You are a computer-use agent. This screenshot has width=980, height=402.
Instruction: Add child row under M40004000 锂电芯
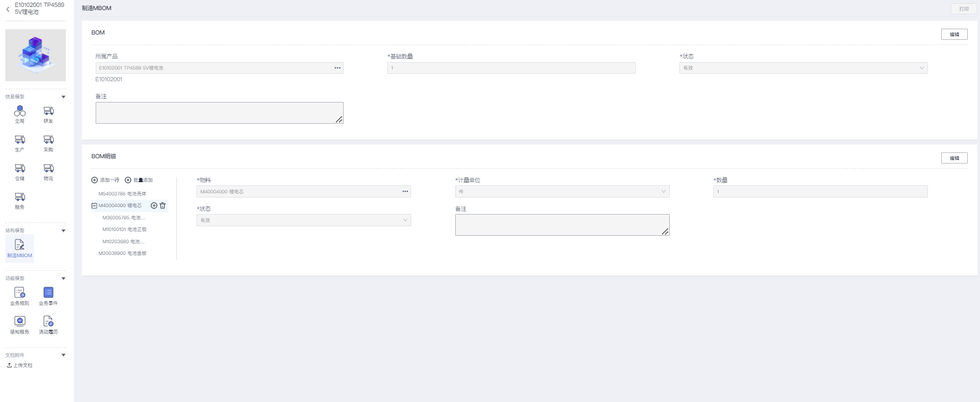pyautogui.click(x=154, y=206)
